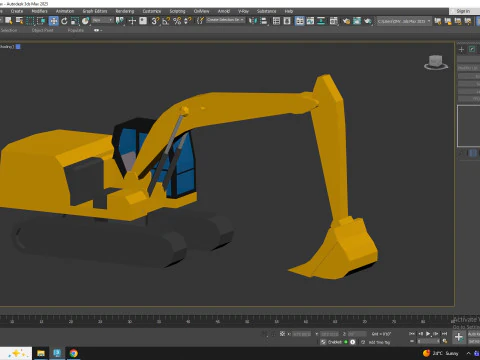This screenshot has width=480, height=360.
Task: Click the ViewCube in the viewport
Action: pyautogui.click(x=436, y=62)
